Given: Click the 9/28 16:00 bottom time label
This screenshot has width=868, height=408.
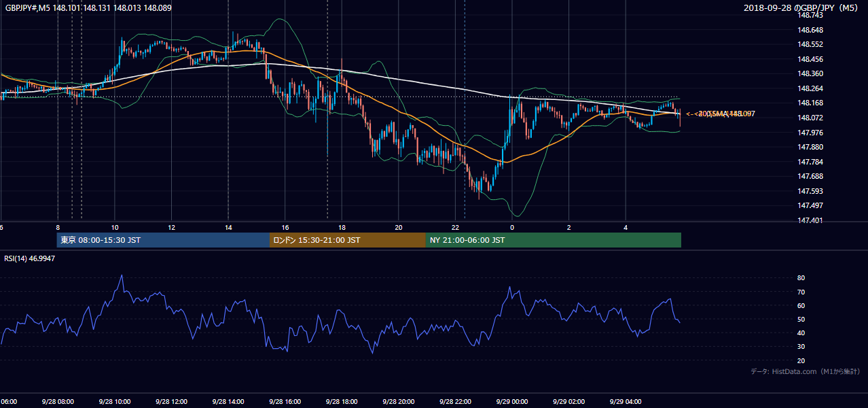Looking at the screenshot, I should 285,402.
